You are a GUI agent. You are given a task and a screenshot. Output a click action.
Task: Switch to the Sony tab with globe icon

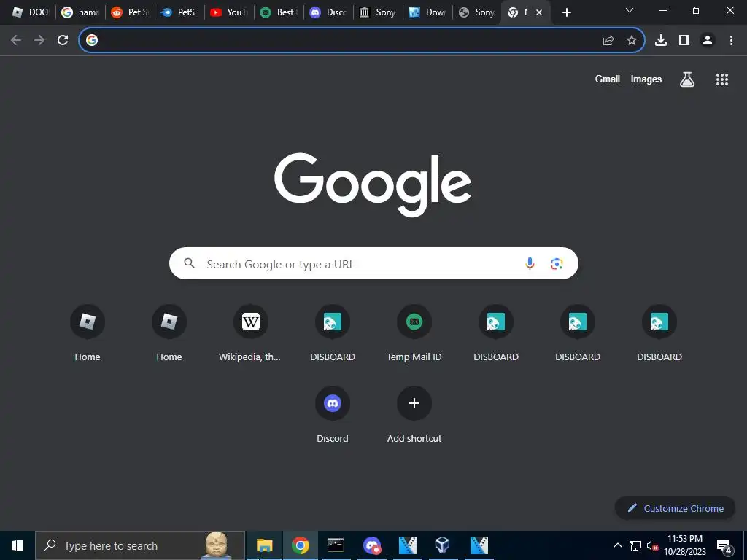477,12
